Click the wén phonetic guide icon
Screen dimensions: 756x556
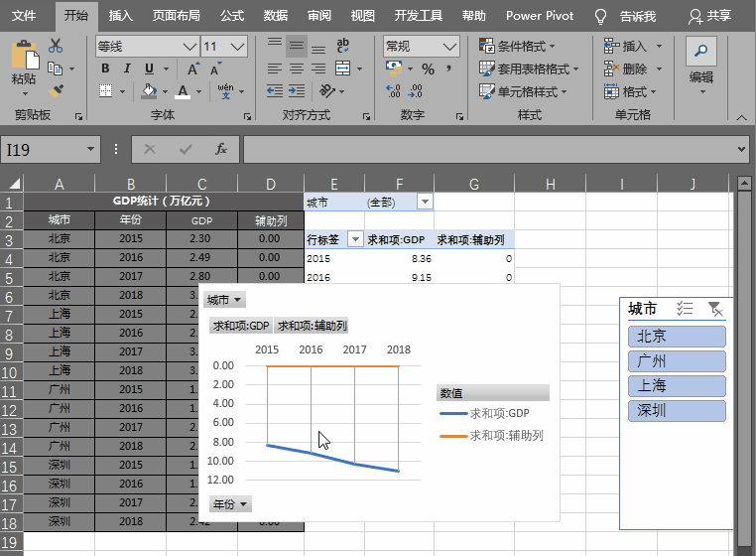pyautogui.click(x=225, y=90)
